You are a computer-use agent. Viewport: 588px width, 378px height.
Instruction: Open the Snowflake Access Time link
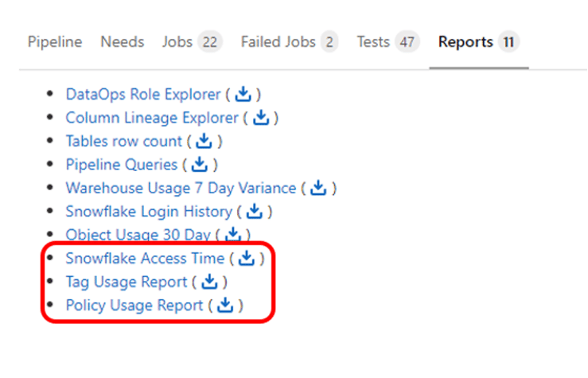(x=145, y=259)
